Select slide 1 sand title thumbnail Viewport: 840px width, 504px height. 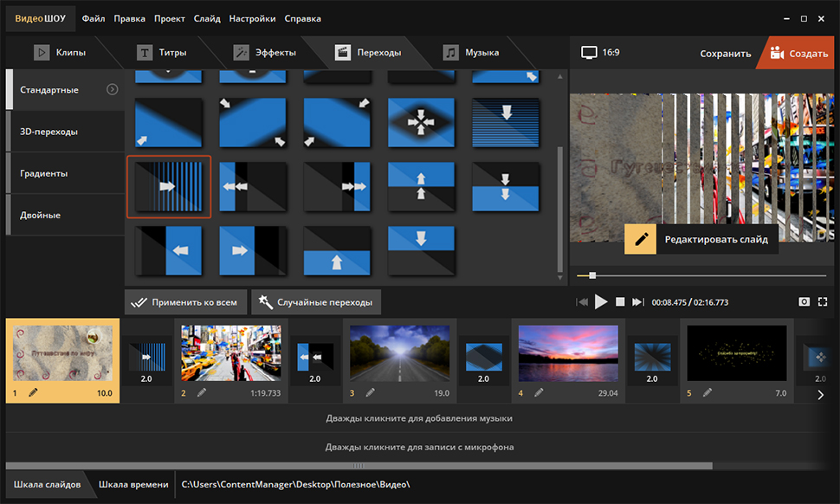pyautogui.click(x=62, y=353)
